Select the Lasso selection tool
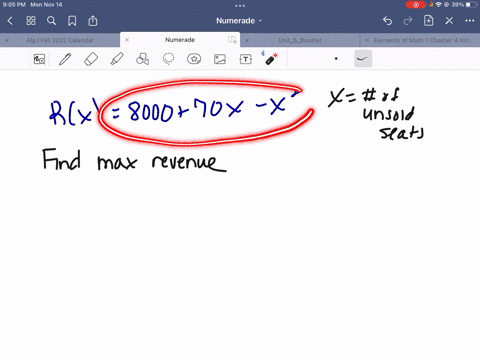The height and width of the screenshot is (360, 480). click(x=168, y=59)
